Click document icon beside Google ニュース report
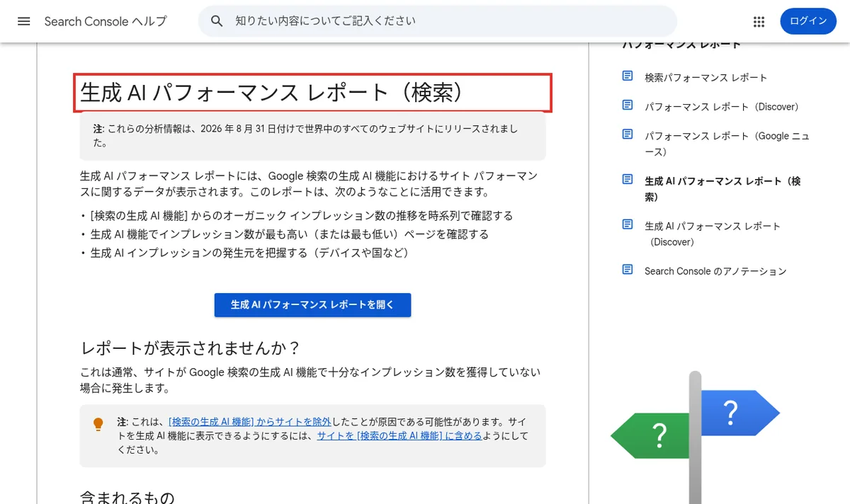 point(628,134)
